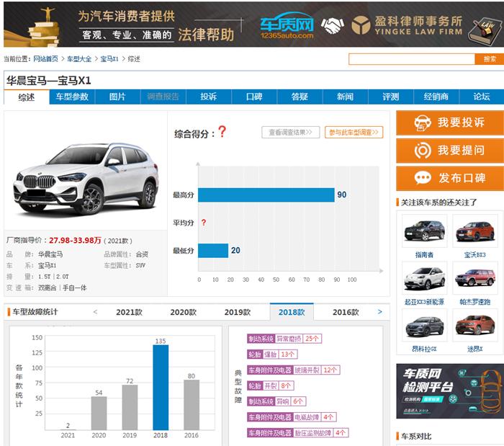
Task: Open the 论坛 tab
Action: (482, 97)
